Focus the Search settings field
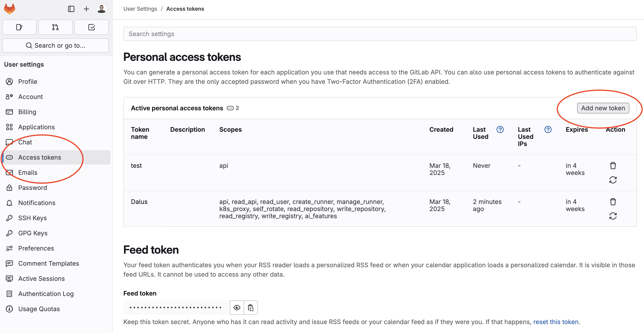The width and height of the screenshot is (644, 333). 380,34
